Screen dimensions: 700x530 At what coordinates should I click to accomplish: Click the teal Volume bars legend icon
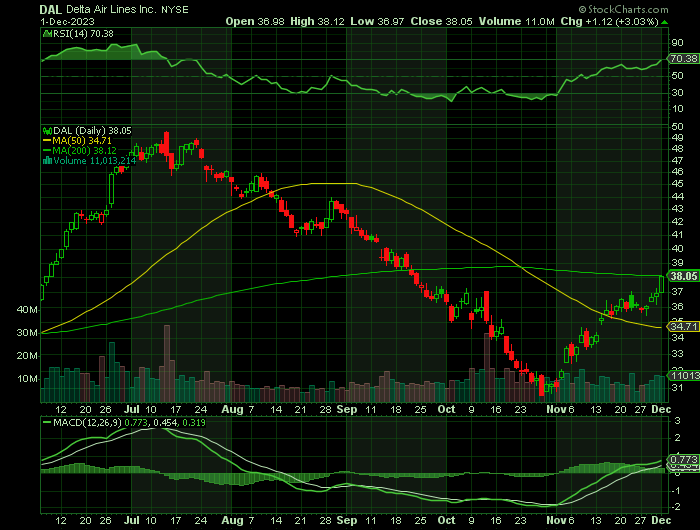coord(47,161)
